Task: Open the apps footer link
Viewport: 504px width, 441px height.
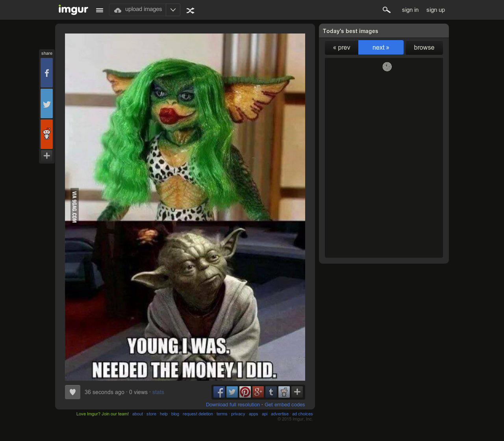Action: click(x=254, y=414)
